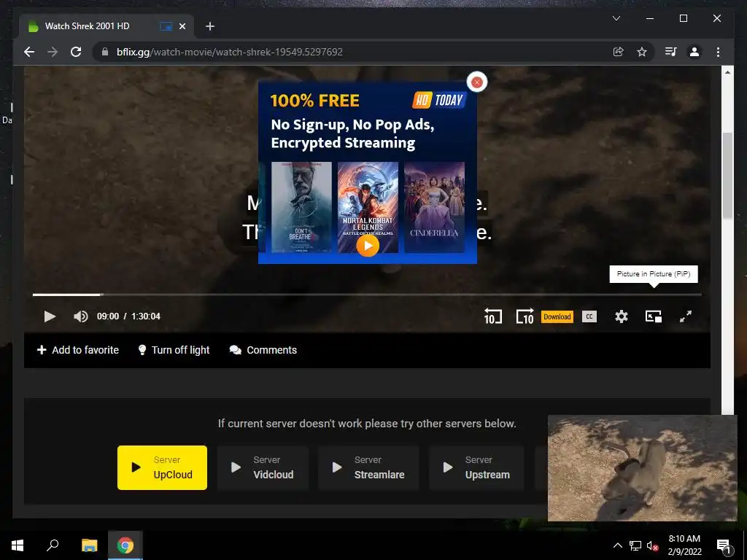Select UpCloud server
The width and height of the screenshot is (747, 560).
tap(162, 467)
